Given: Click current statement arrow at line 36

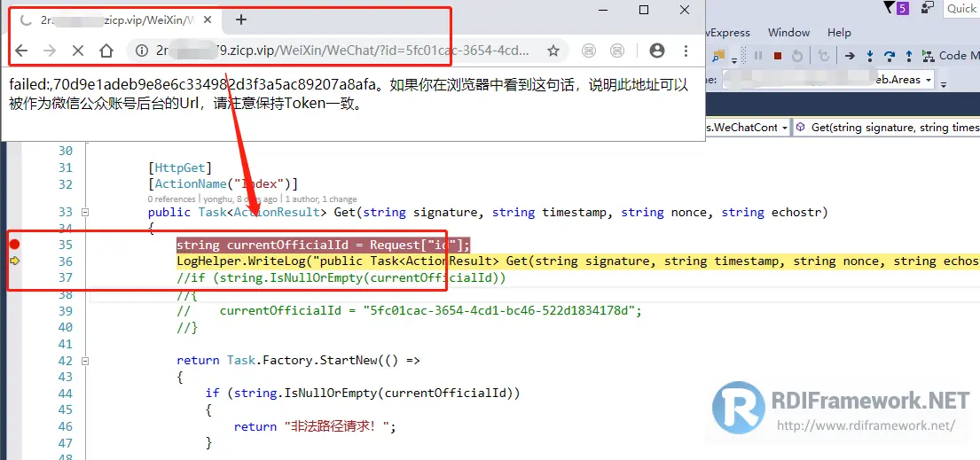Looking at the screenshot, I should pyautogui.click(x=14, y=261).
